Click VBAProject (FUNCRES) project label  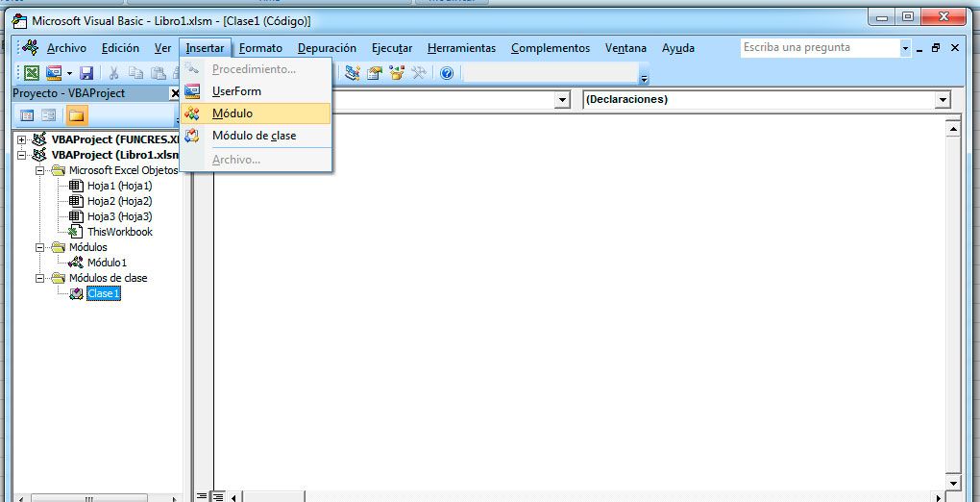coord(115,139)
